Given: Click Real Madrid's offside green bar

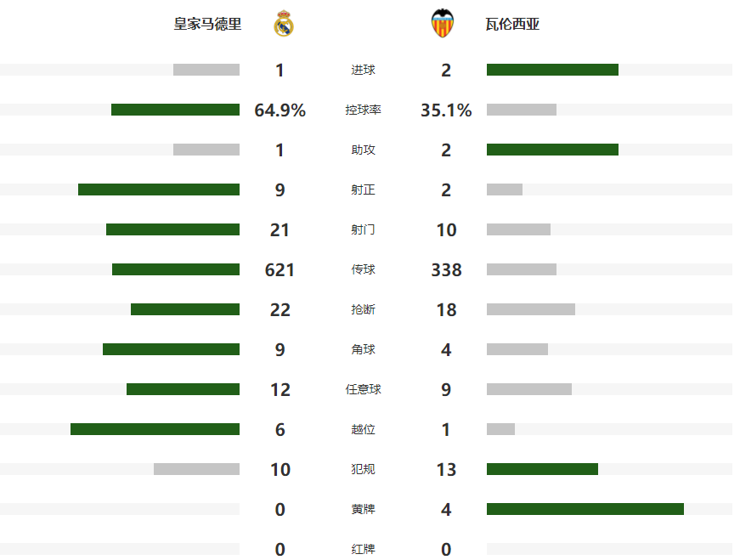Looking at the screenshot, I should click(155, 429).
